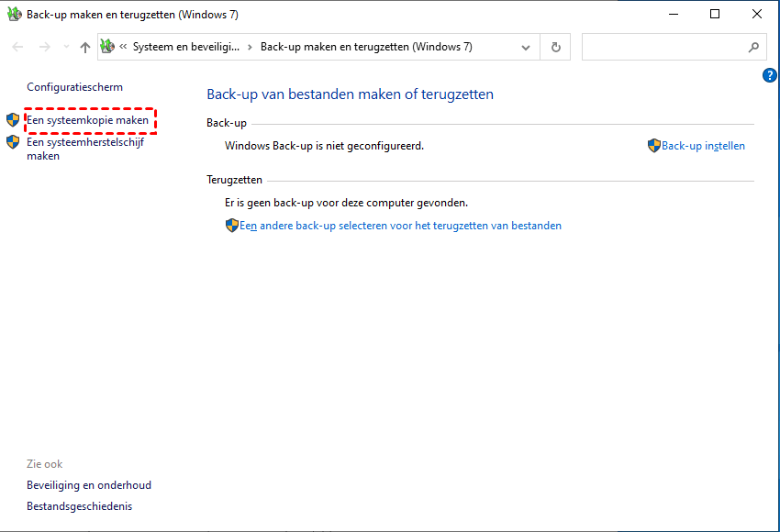780x532 pixels.
Task: Click the Back navigation arrow
Action: pos(18,47)
